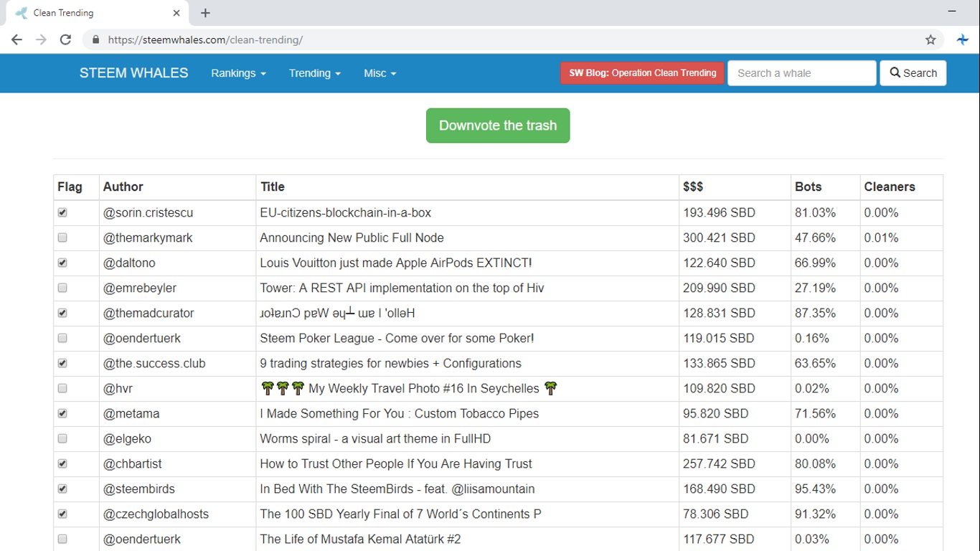This screenshot has width=980, height=551.
Task: Click the Title column header
Action: pos(273,187)
